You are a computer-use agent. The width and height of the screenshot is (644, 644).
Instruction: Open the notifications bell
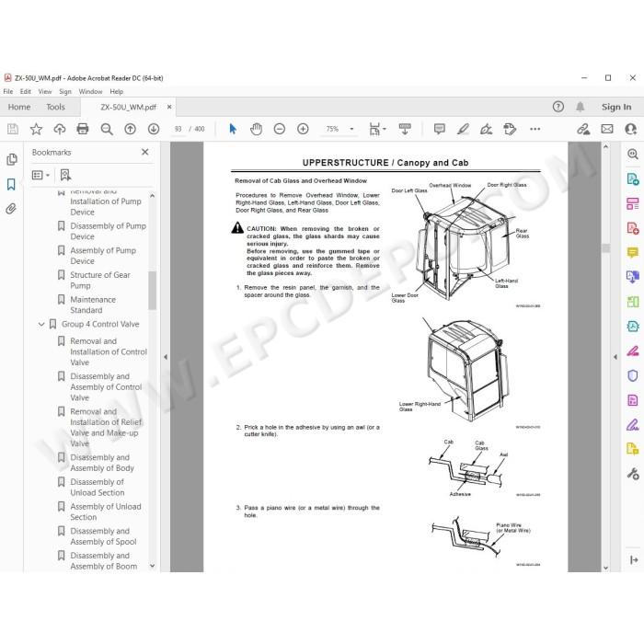pos(580,107)
